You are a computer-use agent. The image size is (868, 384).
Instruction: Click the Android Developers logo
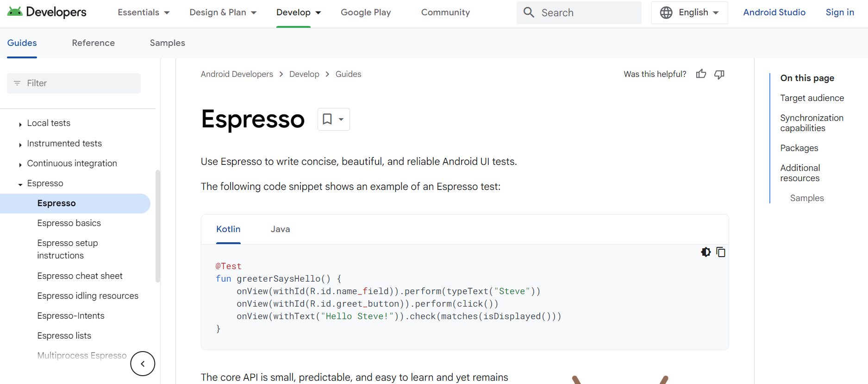(47, 13)
